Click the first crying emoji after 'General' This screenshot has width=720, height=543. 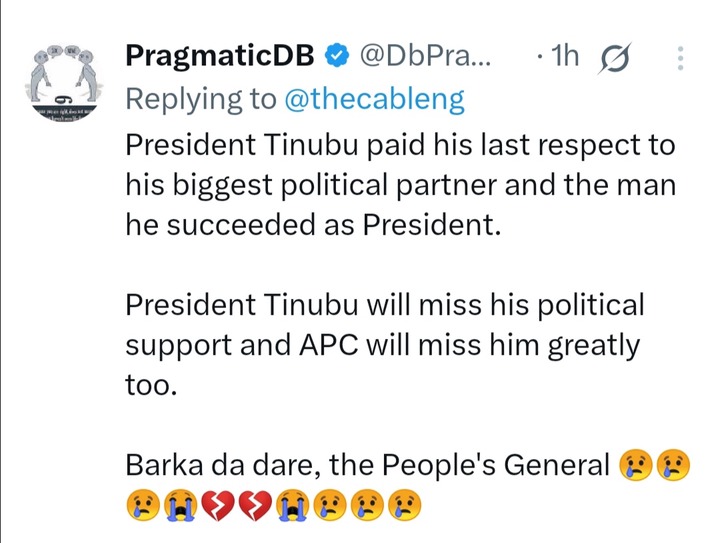tap(636, 465)
